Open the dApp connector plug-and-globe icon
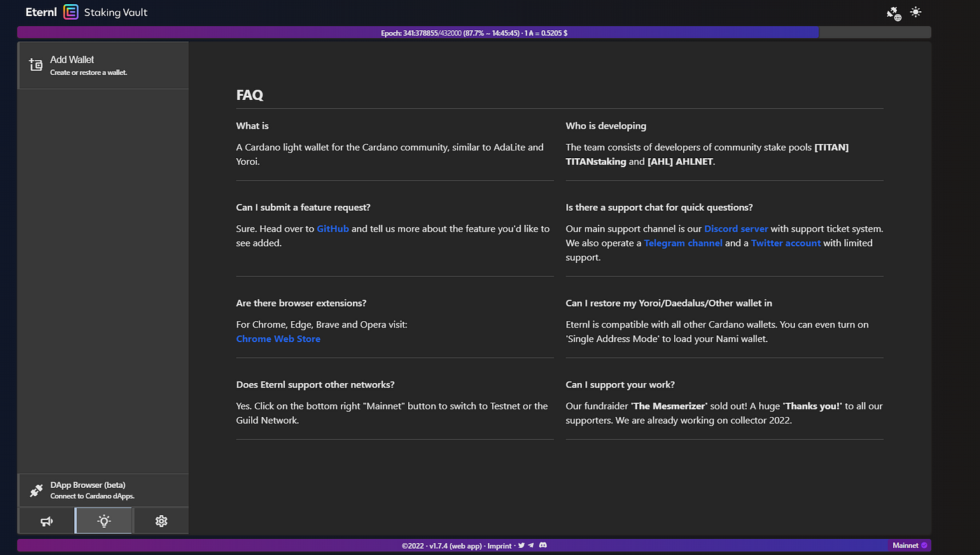980x555 pixels. coord(894,13)
